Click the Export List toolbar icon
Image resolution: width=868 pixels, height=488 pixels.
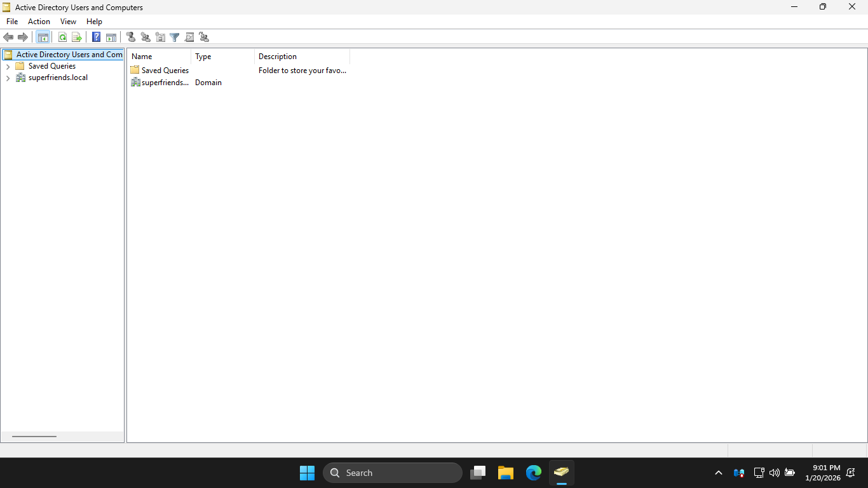click(x=77, y=37)
